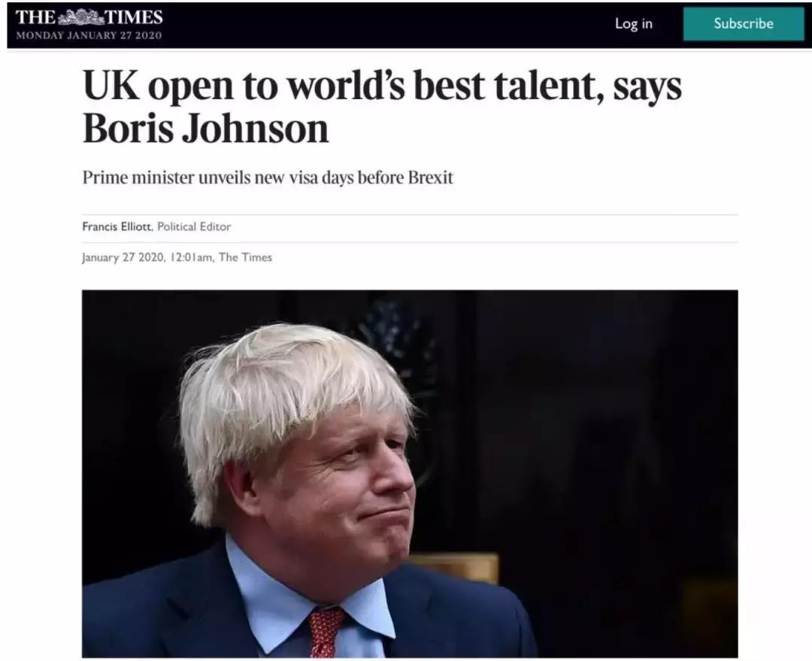Image resolution: width=812 pixels, height=661 pixels.
Task: Click the teal Subscribe button
Action: tap(744, 24)
